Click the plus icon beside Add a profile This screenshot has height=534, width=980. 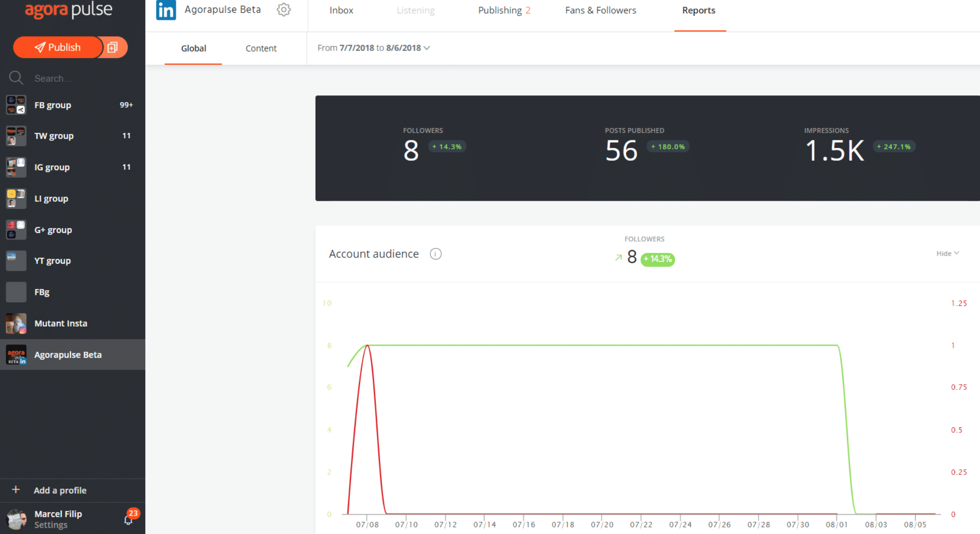tap(16, 490)
